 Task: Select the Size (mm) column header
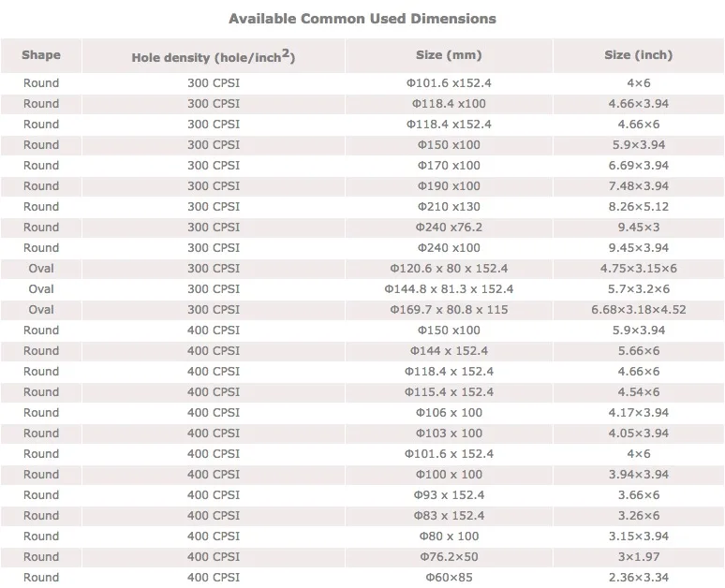[x=449, y=55]
